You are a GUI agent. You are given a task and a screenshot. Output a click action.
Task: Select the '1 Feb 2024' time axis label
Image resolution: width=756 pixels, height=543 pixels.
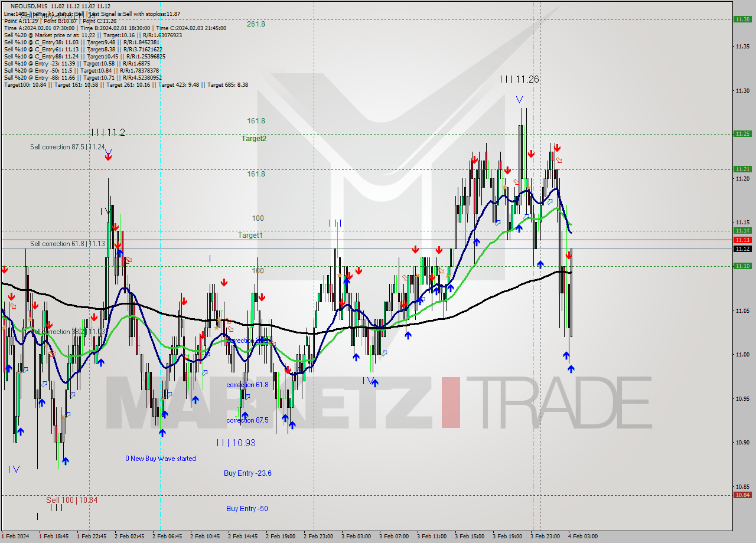click(x=15, y=537)
